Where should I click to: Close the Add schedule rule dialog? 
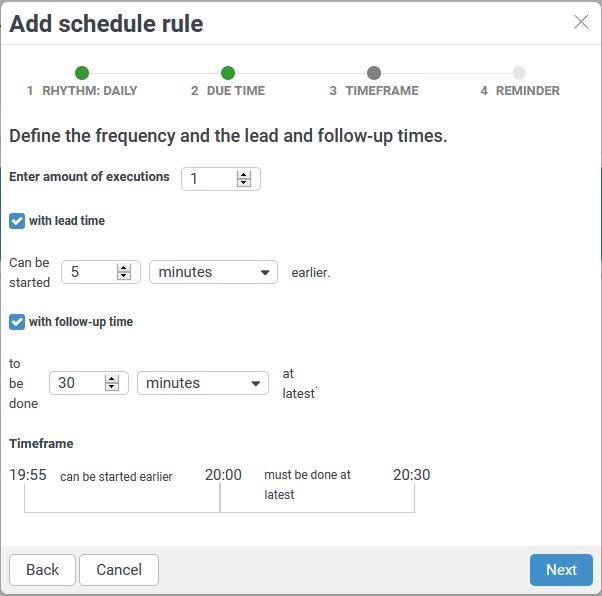pos(581,22)
